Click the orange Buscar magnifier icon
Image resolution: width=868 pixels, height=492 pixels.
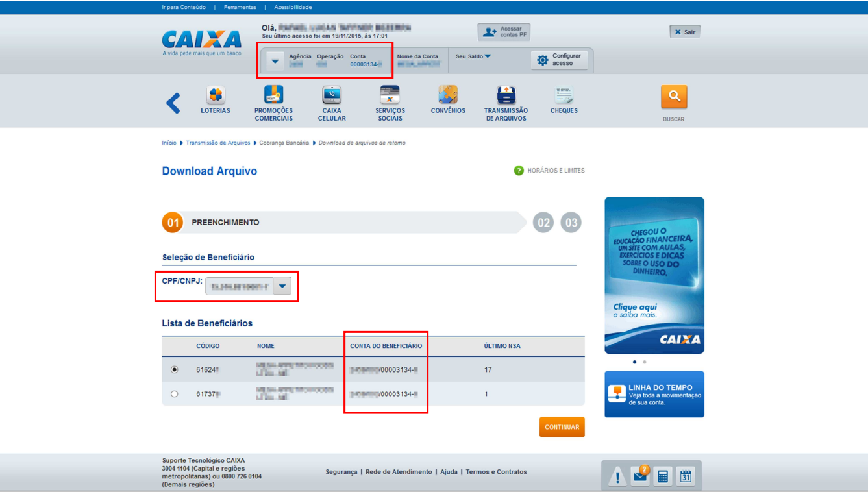pos(674,97)
